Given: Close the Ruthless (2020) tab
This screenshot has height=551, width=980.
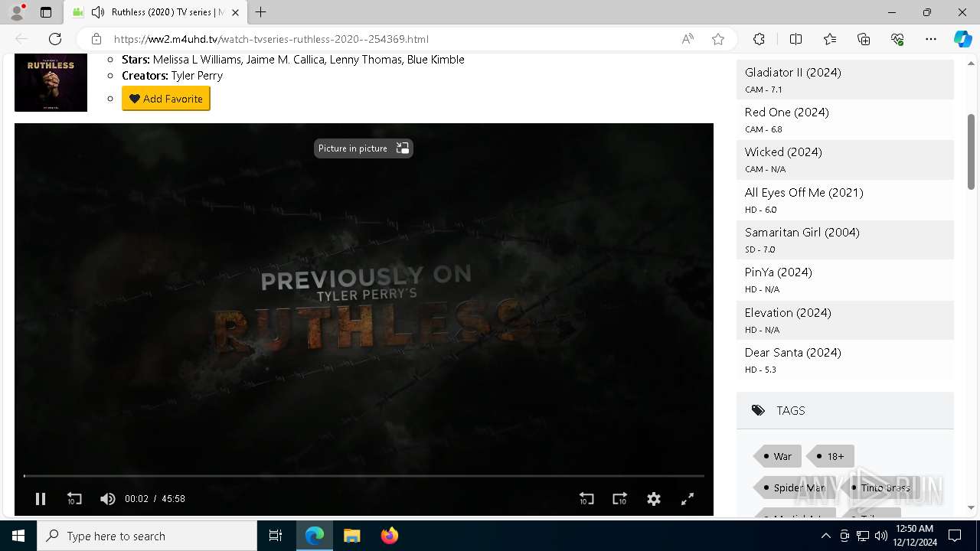Looking at the screenshot, I should (236, 12).
